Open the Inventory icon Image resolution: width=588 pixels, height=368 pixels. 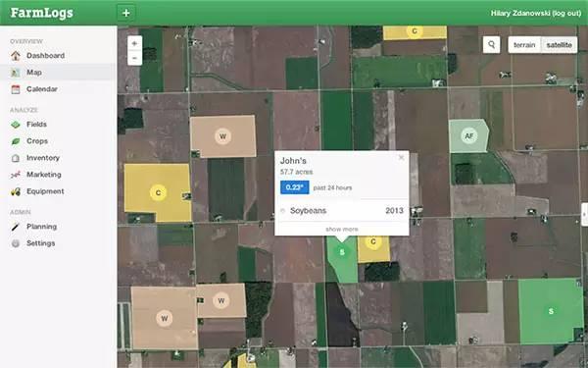click(16, 158)
